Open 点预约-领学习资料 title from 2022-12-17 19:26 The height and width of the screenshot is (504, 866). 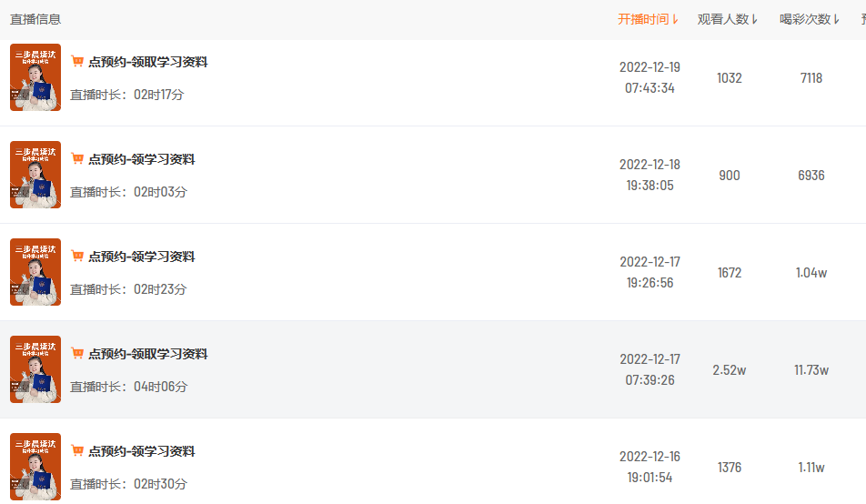pos(141,257)
